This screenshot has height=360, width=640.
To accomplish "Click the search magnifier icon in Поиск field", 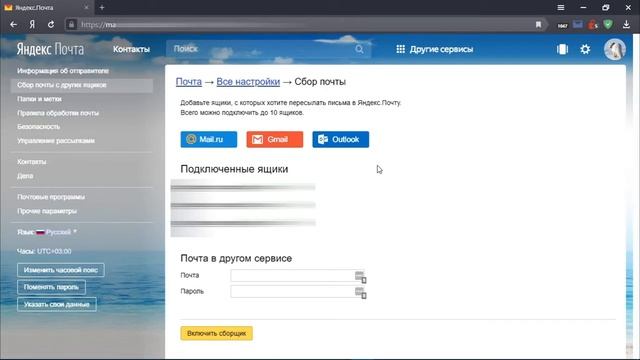I will 359,49.
